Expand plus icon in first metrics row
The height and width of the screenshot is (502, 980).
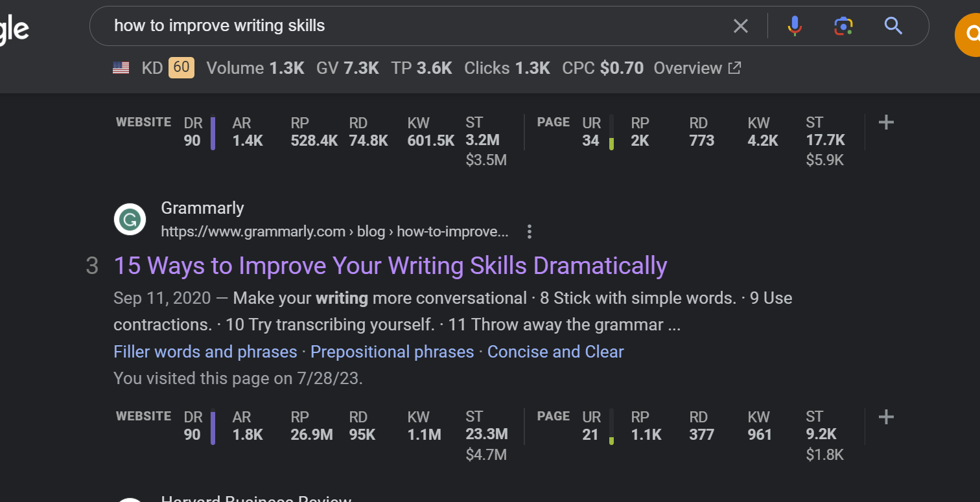[886, 122]
